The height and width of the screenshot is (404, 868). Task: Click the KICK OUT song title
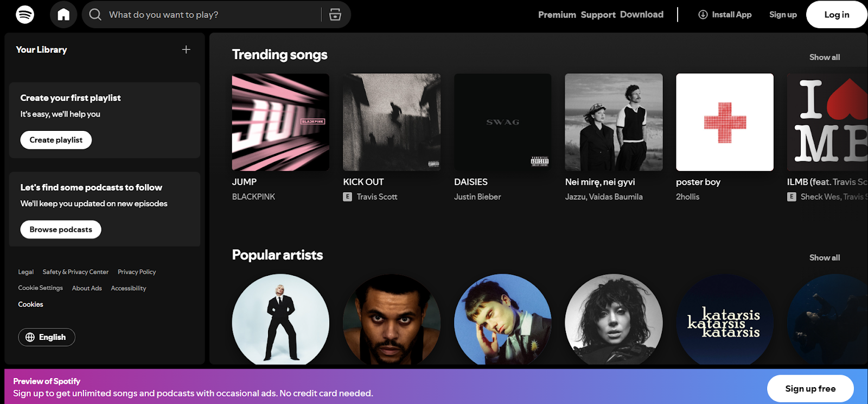(363, 182)
